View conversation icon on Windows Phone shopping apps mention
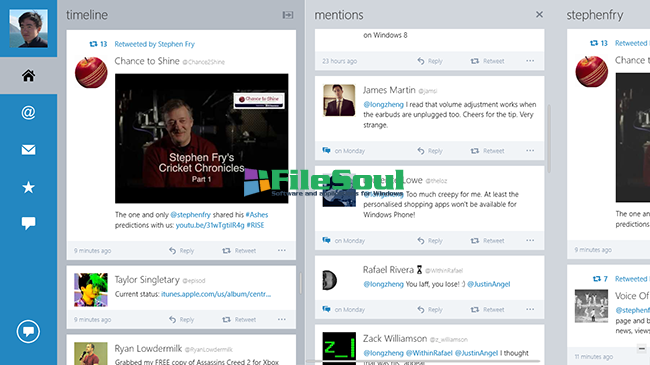Viewport: 650px width, 365px height. pyautogui.click(x=327, y=240)
